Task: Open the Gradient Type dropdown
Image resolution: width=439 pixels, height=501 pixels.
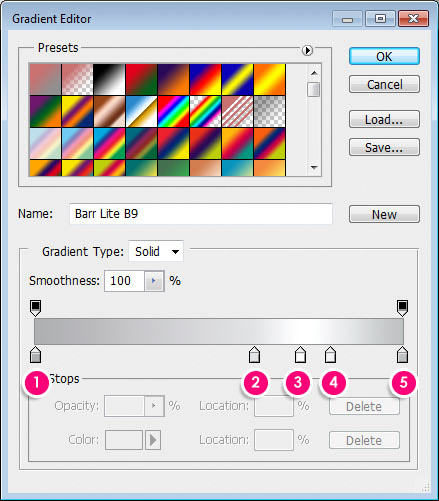Action: click(x=156, y=251)
